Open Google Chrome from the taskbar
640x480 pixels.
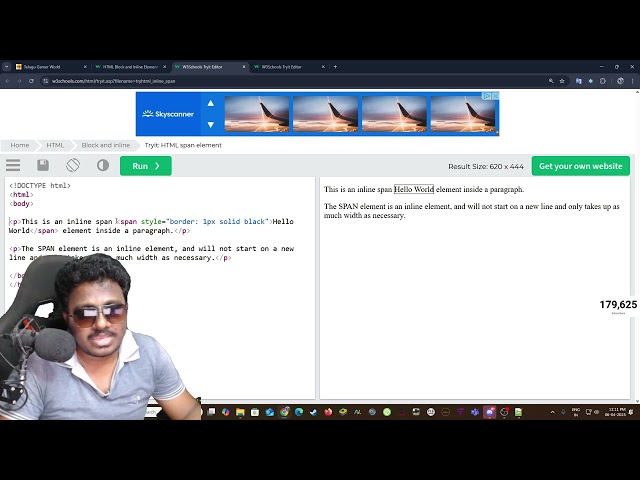pyautogui.click(x=284, y=412)
